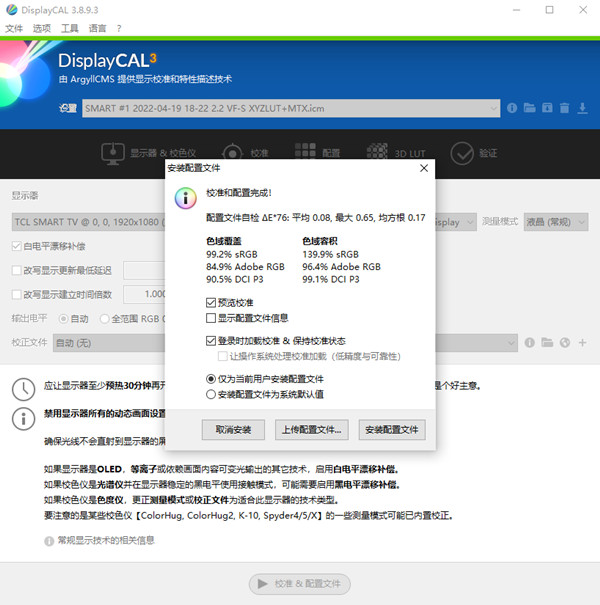
Task: Open settings file with the folder icon
Action: pyautogui.click(x=529, y=108)
